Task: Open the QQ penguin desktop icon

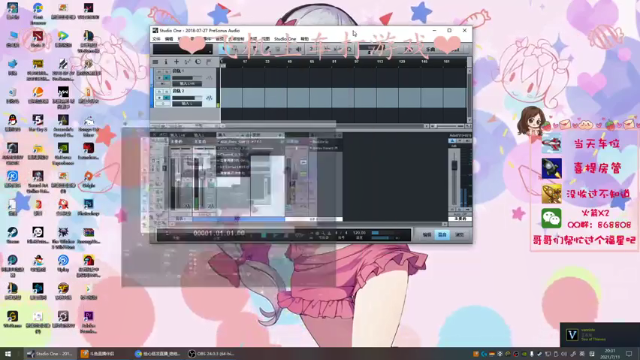Action: click(x=12, y=123)
